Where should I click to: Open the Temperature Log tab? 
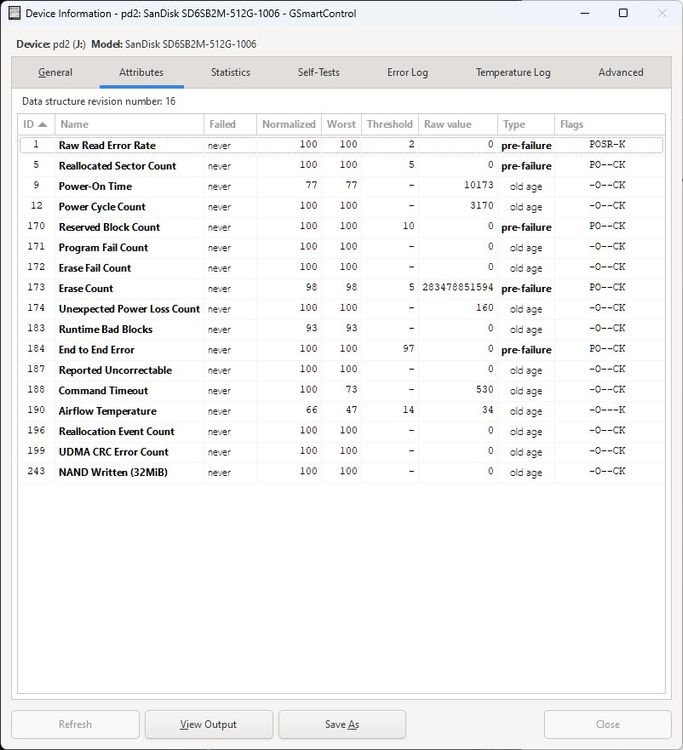513,72
